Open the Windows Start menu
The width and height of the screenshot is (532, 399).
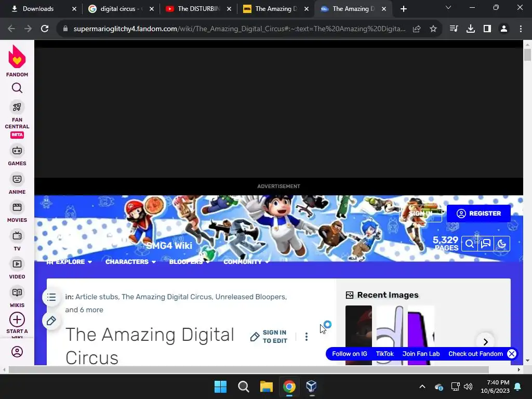pos(220,387)
